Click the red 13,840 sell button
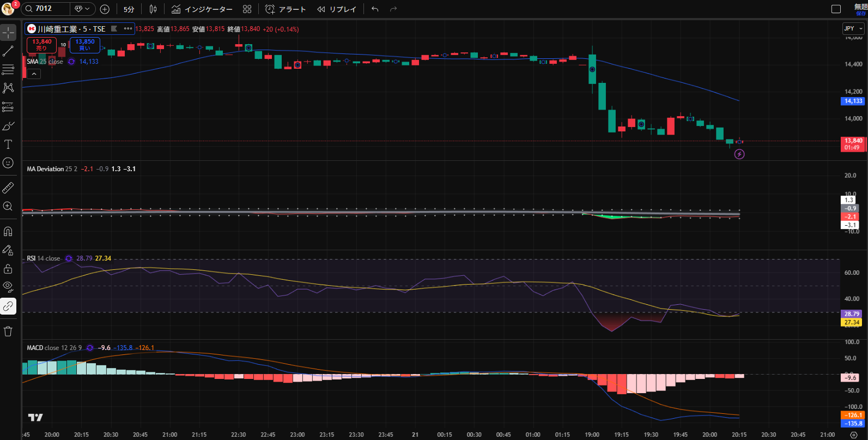 click(x=42, y=45)
